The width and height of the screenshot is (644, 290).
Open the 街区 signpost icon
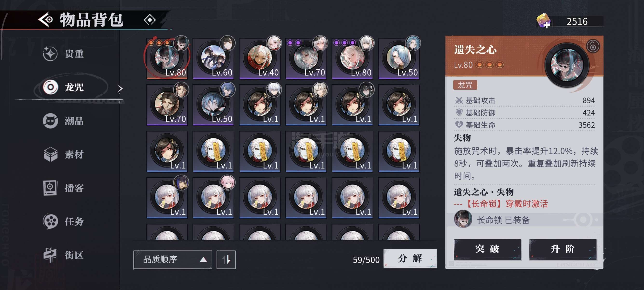point(50,255)
